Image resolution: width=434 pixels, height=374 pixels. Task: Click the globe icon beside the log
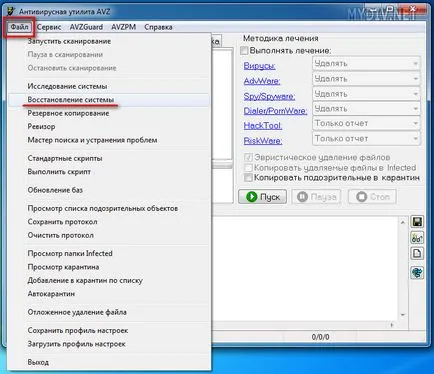coord(417,273)
